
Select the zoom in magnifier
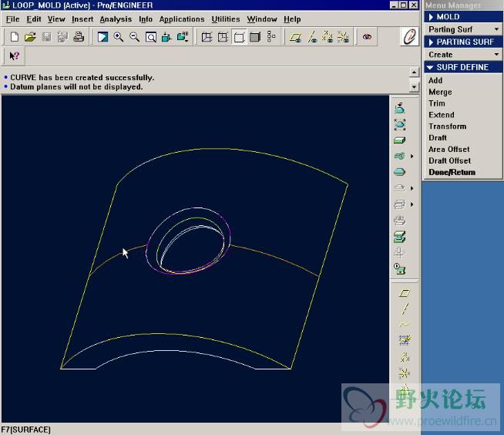[x=119, y=37]
